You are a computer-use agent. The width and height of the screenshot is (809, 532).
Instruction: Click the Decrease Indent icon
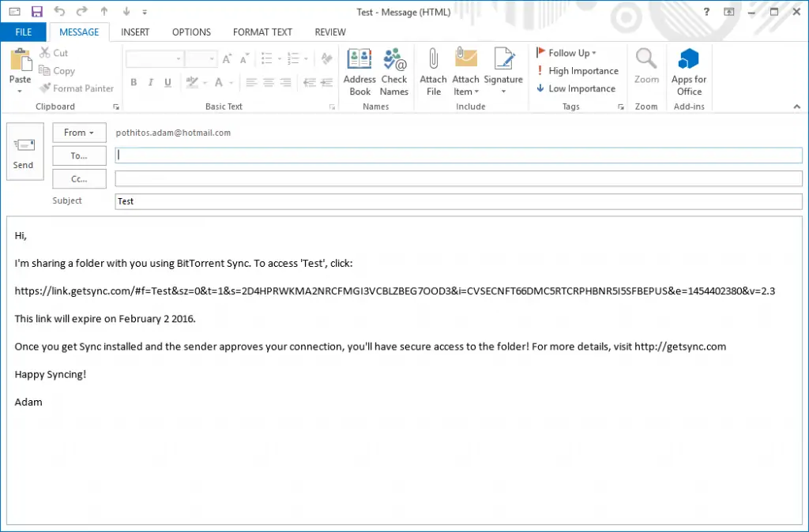[309, 82]
